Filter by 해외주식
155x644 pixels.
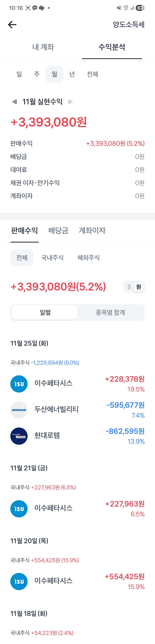point(88,258)
